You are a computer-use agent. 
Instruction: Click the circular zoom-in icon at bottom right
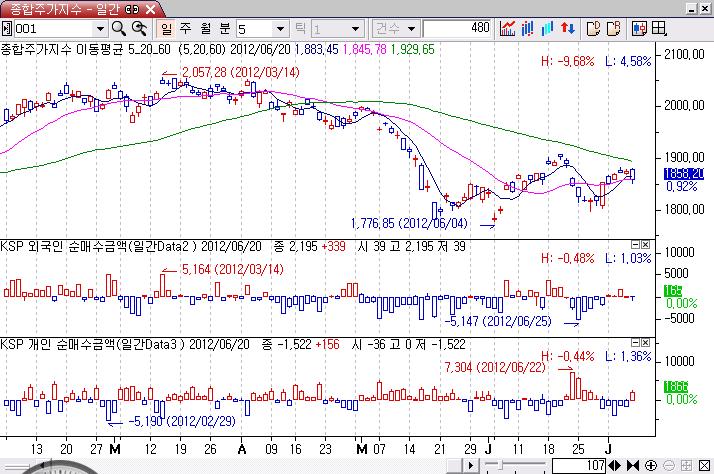click(x=651, y=466)
